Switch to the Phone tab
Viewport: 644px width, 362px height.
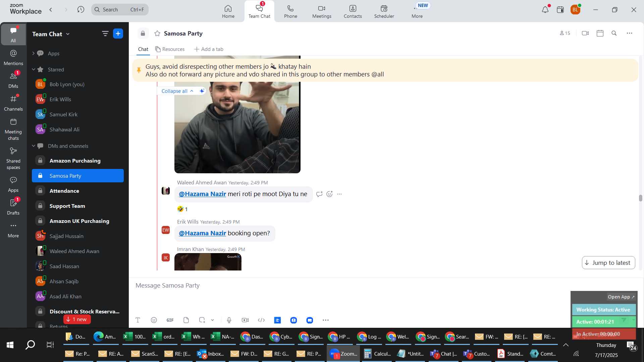coord(290,11)
